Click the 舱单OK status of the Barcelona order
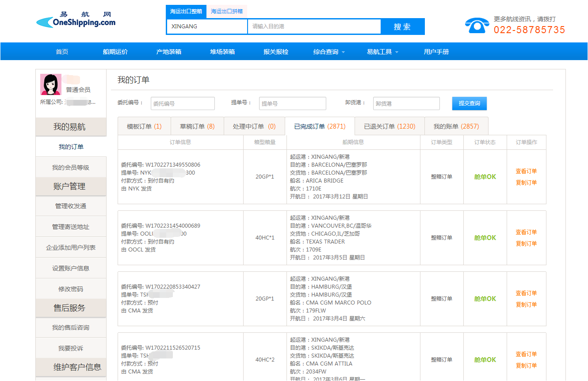The width and height of the screenshot is (588, 381). [485, 177]
